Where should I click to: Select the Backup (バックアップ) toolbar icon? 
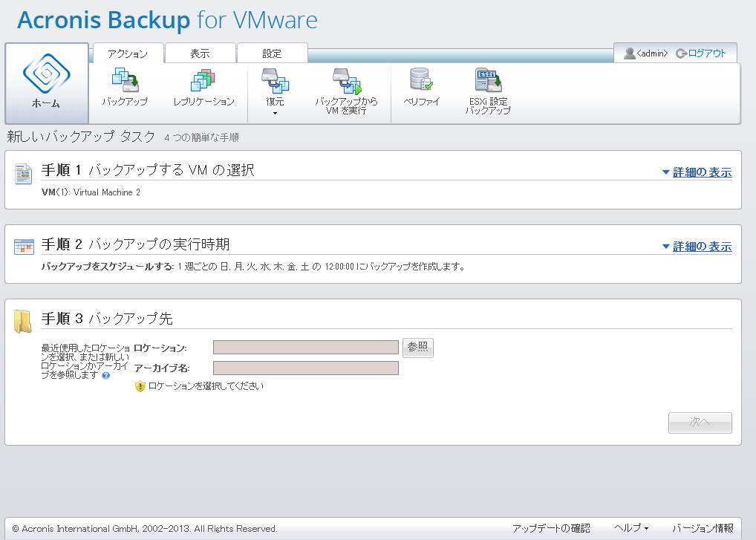(x=125, y=80)
